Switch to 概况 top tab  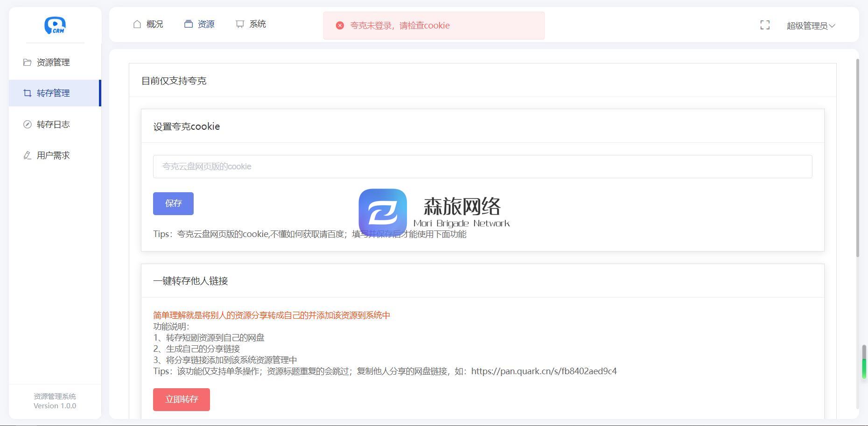(148, 24)
